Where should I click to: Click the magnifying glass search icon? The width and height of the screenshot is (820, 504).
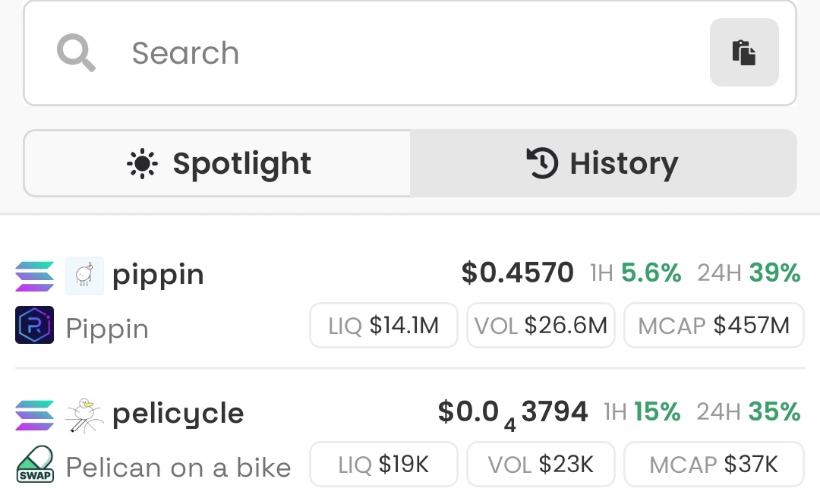pyautogui.click(x=76, y=52)
